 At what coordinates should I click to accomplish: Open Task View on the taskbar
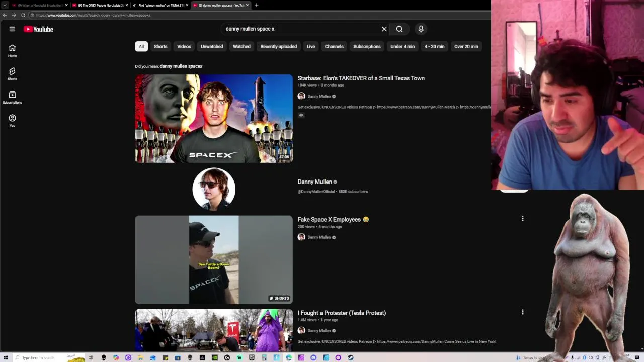(91, 357)
